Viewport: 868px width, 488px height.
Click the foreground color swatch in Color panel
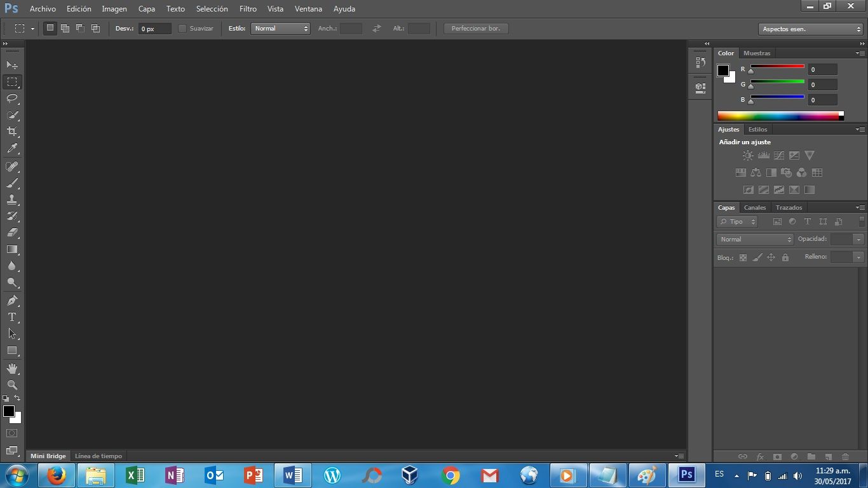723,71
